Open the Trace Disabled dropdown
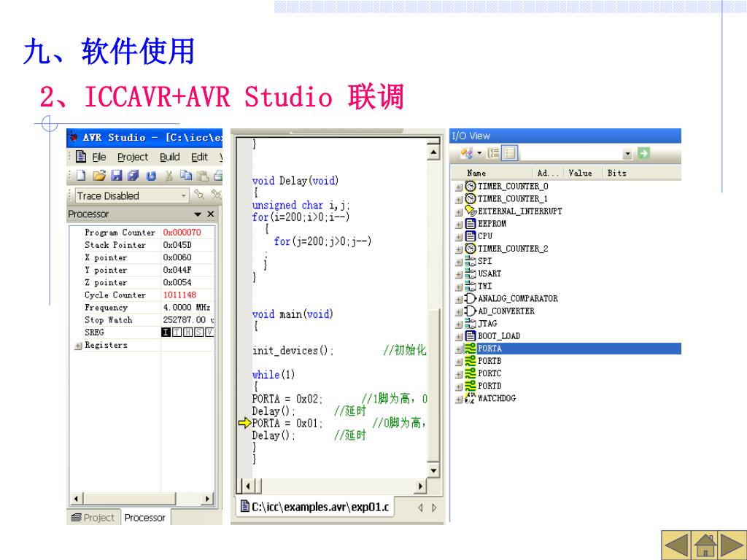Viewport: 747px width, 560px height. pos(183,195)
